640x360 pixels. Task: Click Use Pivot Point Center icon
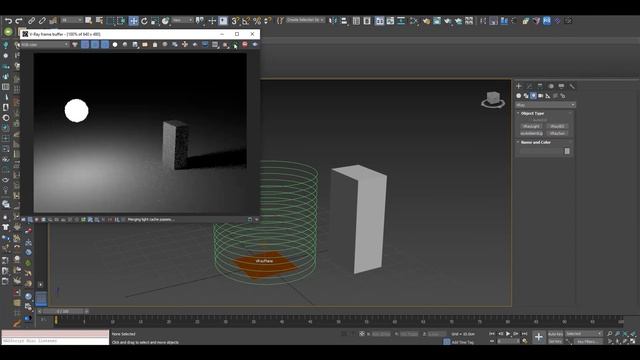coord(200,20)
